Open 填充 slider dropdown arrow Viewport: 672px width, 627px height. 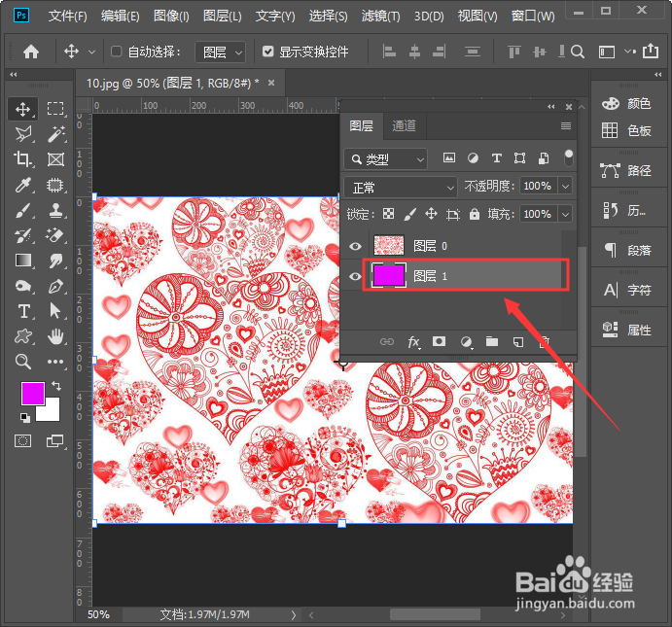(x=565, y=214)
